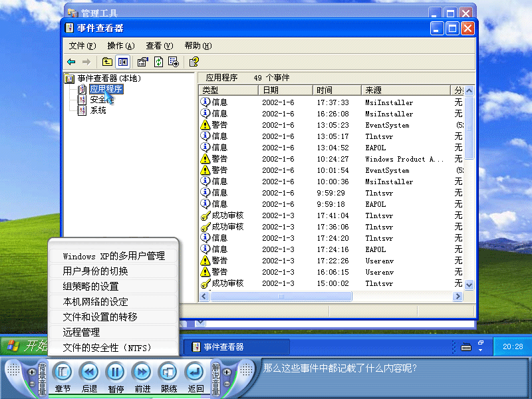The height and width of the screenshot is (399, 532).
Task: Toggle the Show/Hide Console Tree toolbar button
Action: 122,62
